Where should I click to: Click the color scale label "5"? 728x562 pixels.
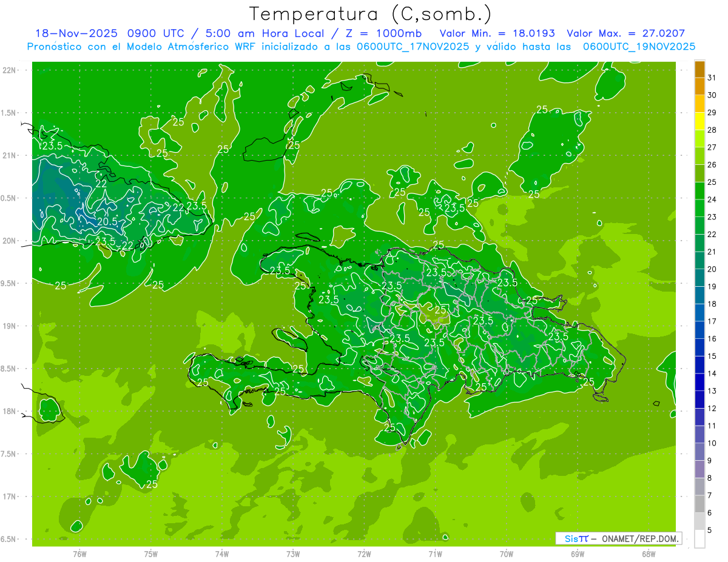(x=710, y=530)
